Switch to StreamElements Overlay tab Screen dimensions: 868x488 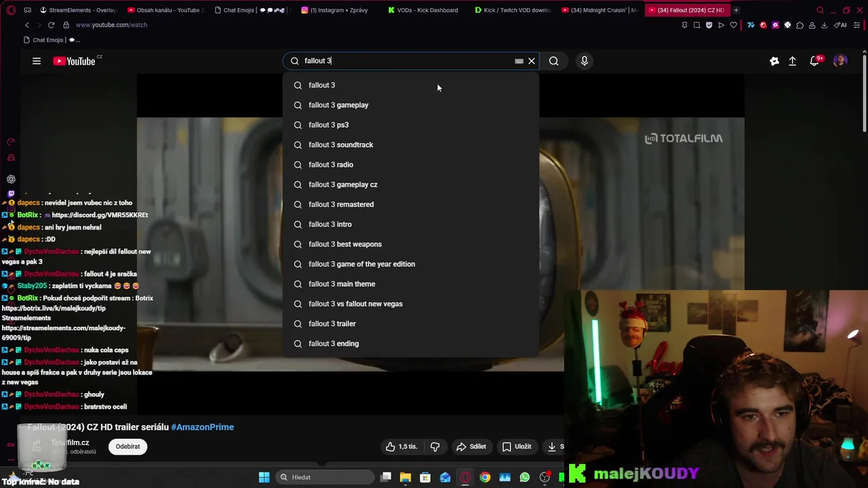coord(78,10)
